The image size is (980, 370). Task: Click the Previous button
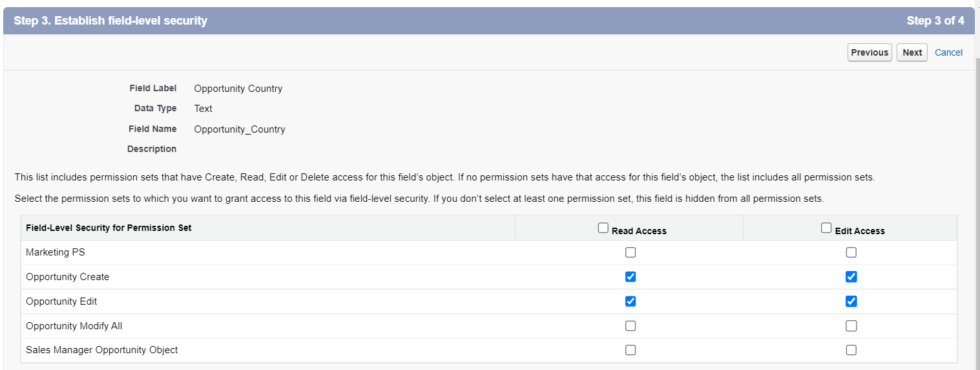870,52
